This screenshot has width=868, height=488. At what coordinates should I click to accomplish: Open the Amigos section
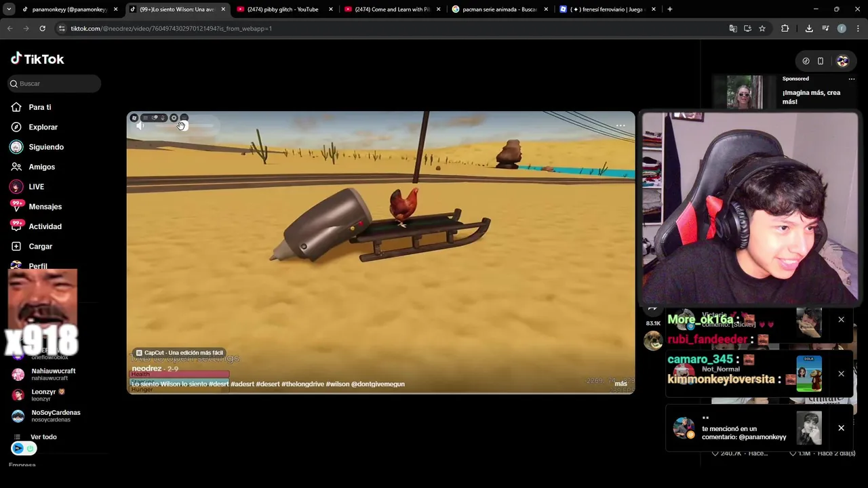click(x=41, y=167)
